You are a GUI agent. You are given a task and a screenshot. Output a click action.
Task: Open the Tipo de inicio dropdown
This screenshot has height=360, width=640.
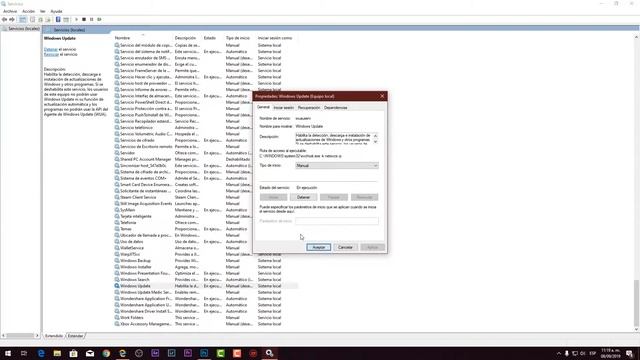pos(337,165)
